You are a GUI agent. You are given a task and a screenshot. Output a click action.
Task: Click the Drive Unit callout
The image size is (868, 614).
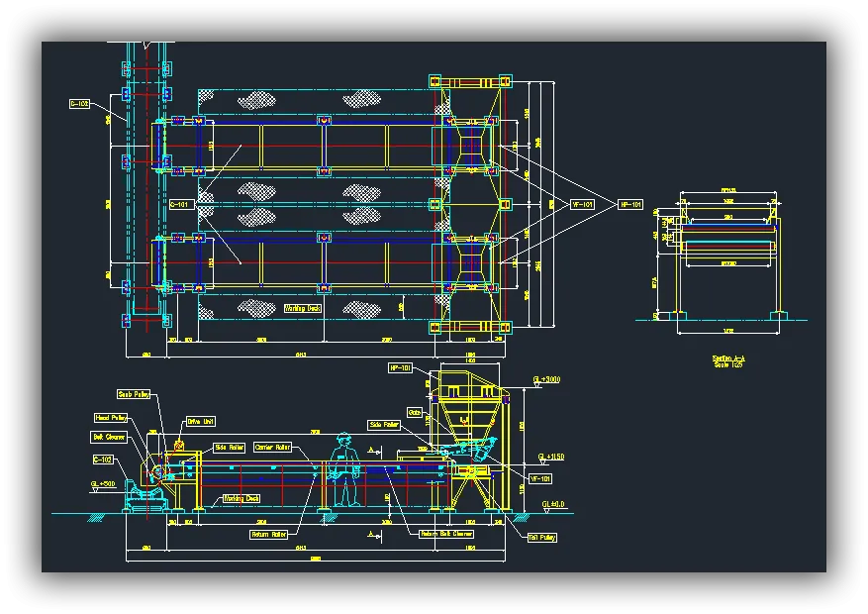coord(201,422)
